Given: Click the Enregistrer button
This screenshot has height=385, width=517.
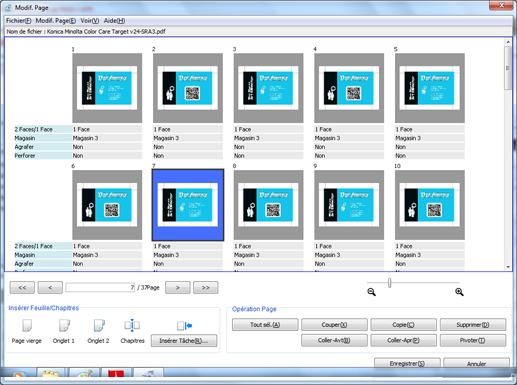Looking at the screenshot, I should pyautogui.click(x=407, y=363).
